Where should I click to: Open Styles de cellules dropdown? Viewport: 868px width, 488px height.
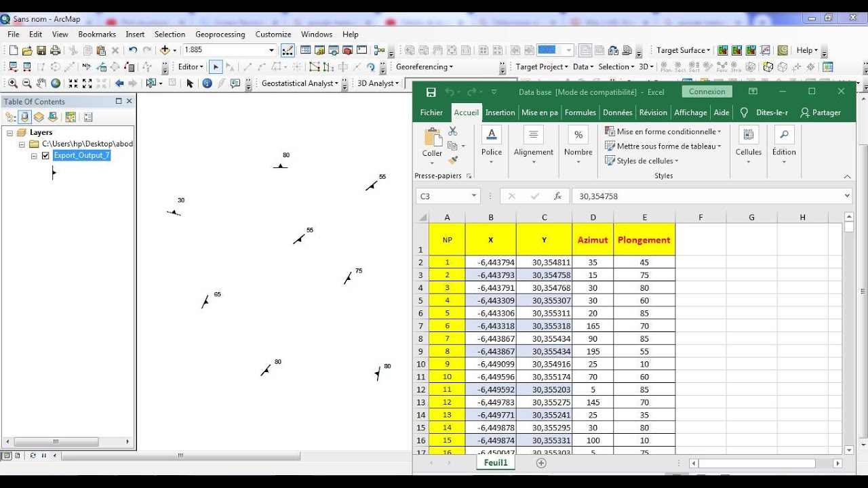(x=642, y=161)
